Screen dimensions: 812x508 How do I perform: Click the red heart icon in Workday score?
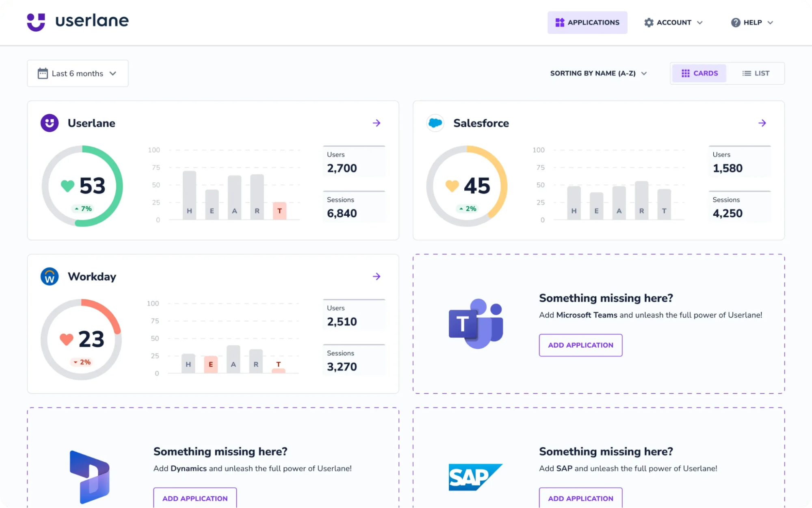click(66, 339)
